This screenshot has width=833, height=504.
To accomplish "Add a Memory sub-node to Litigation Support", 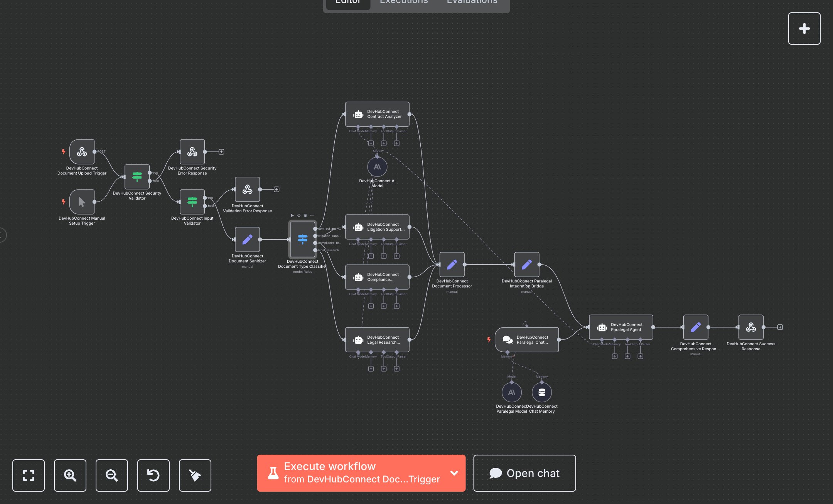I will pos(371,256).
